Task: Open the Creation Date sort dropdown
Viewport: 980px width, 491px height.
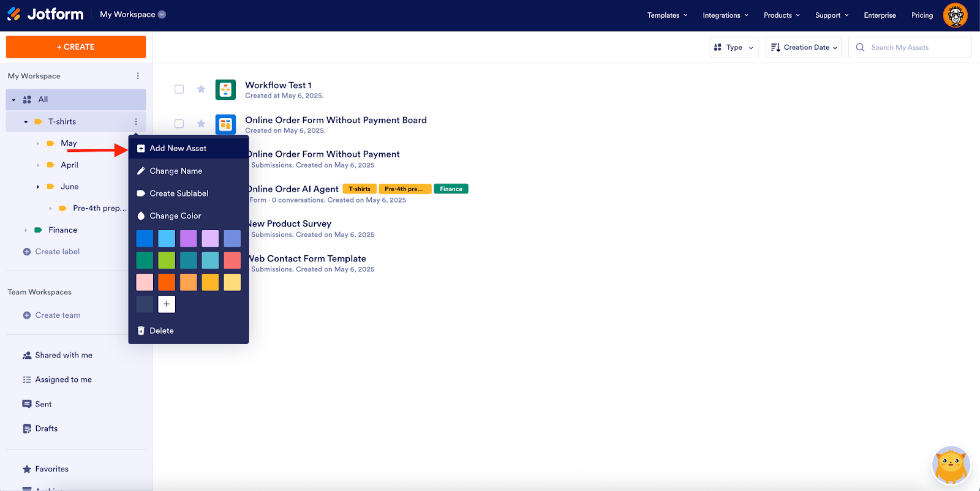Action: coord(804,47)
